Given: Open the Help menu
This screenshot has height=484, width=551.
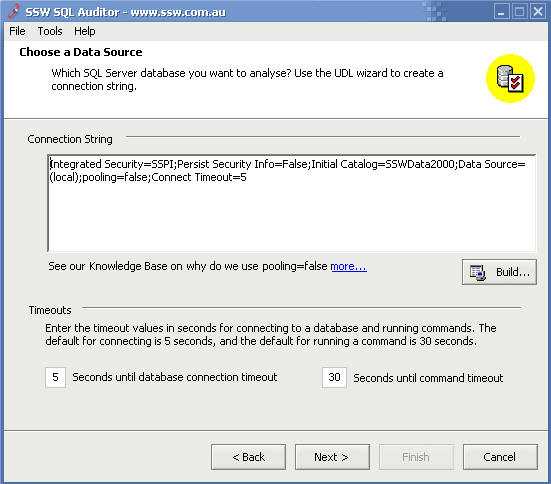Looking at the screenshot, I should (85, 31).
